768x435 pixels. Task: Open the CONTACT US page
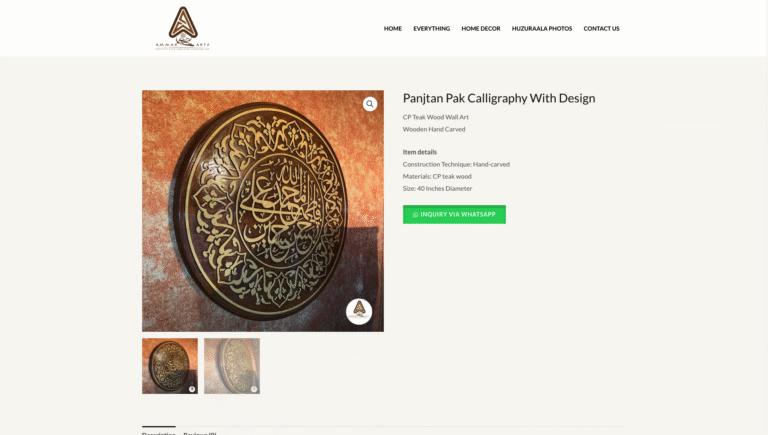[601, 28]
